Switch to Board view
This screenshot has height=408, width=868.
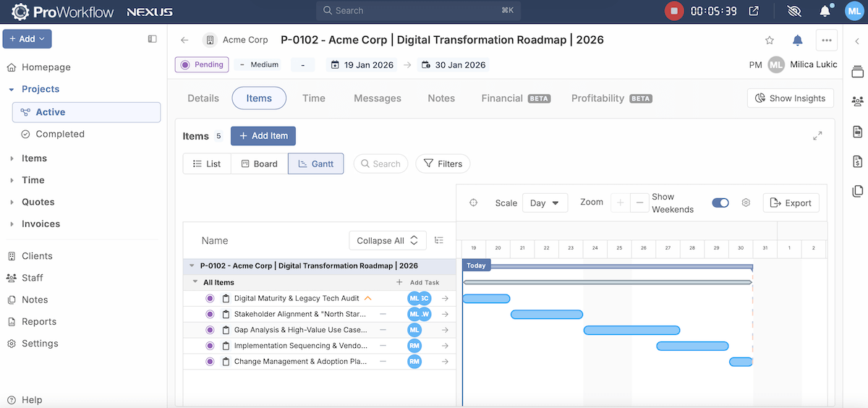tap(259, 164)
